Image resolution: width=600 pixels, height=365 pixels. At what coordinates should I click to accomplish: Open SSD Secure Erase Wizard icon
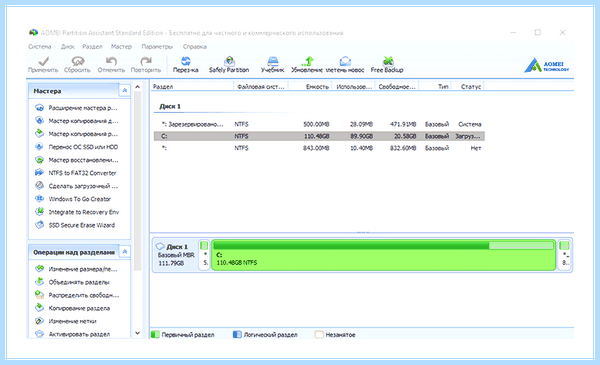[39, 225]
